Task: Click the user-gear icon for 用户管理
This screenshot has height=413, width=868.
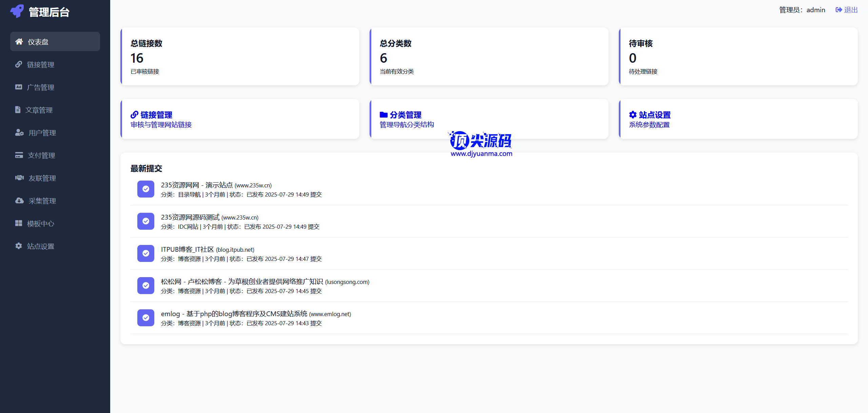Action: [19, 132]
